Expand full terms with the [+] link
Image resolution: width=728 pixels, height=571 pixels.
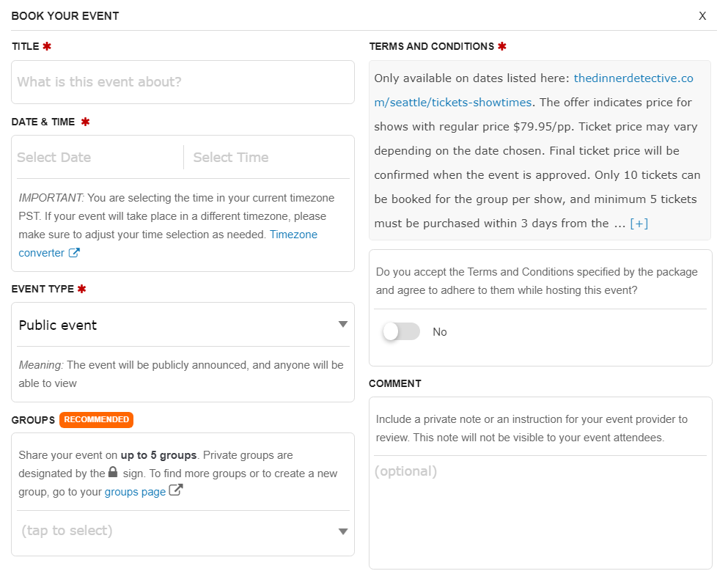(639, 224)
